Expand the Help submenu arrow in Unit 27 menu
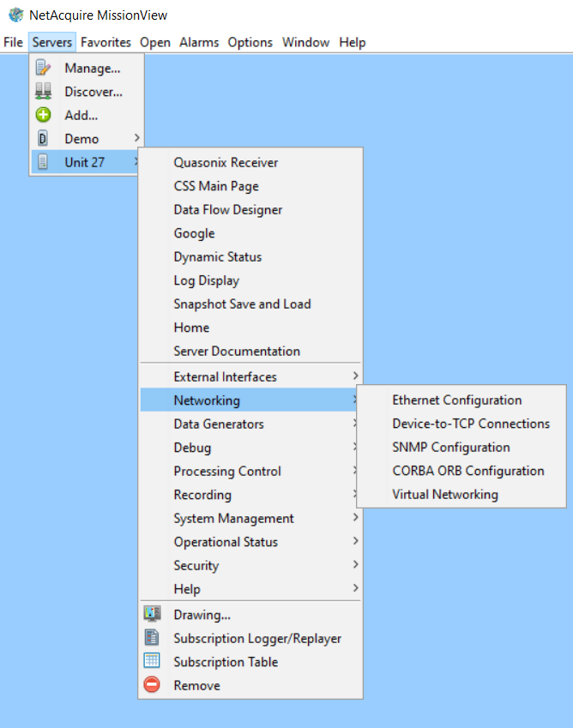 (355, 588)
